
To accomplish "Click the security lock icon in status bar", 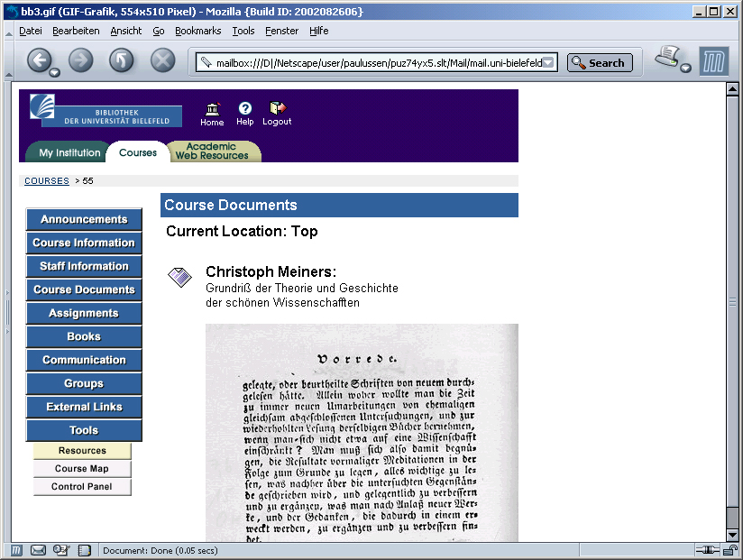I will (729, 550).
